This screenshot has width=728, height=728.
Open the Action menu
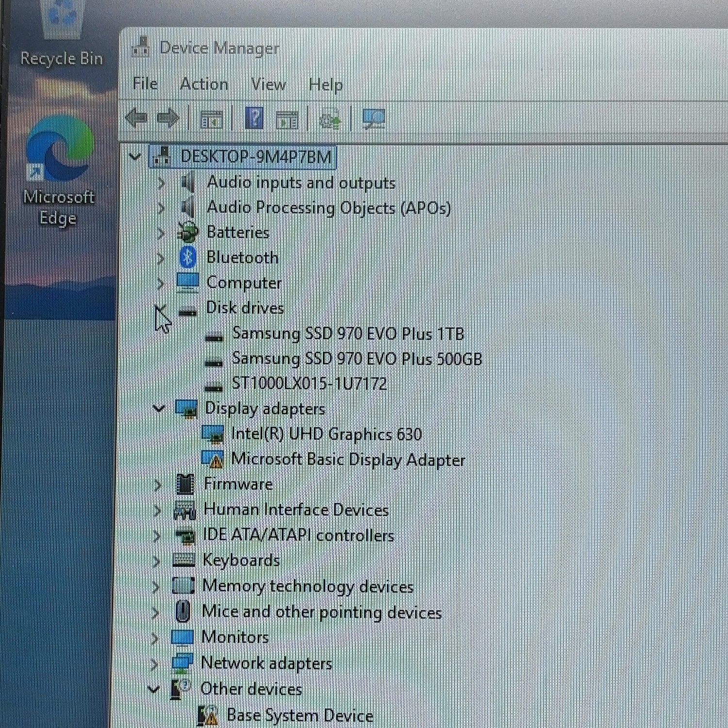[x=204, y=84]
